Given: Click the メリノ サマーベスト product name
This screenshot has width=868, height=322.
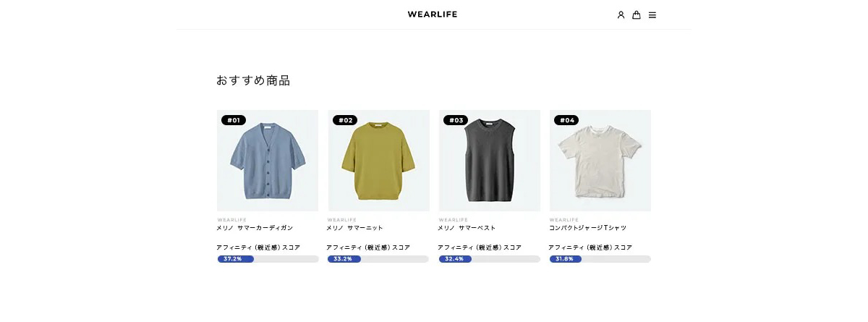Looking at the screenshot, I should coord(467,228).
